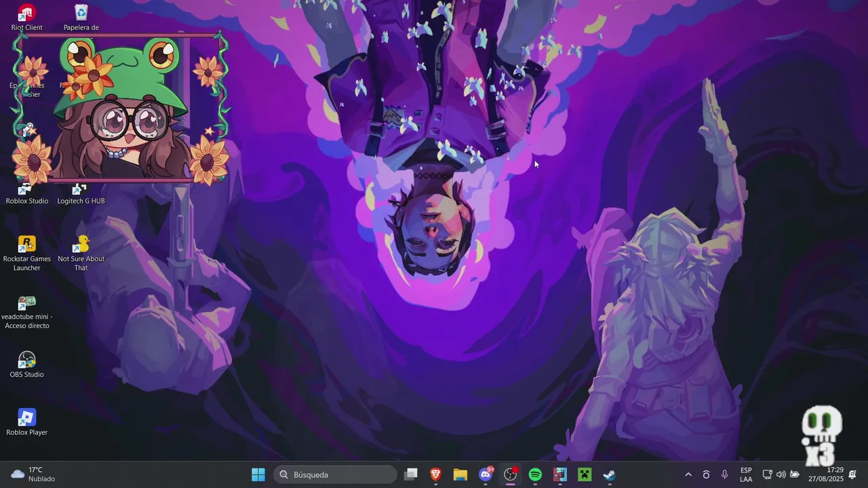Open the network tray icon
868x488 pixels.
(x=767, y=474)
